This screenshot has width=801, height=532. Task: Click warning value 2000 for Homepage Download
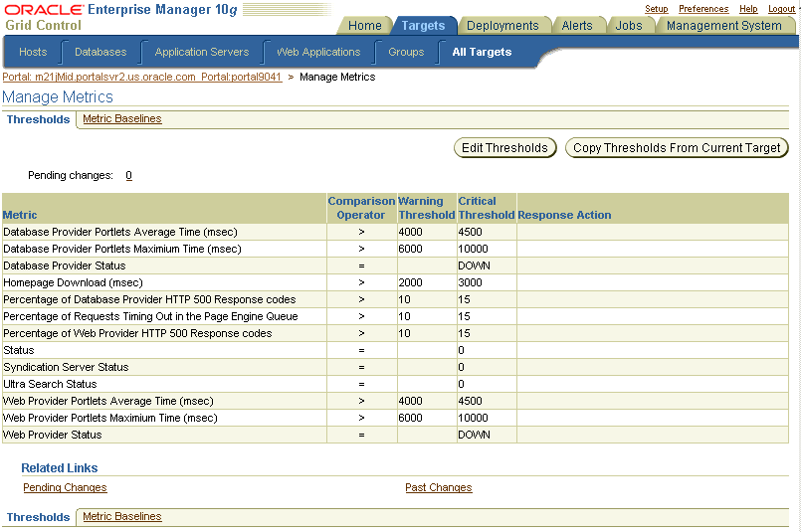coord(410,282)
